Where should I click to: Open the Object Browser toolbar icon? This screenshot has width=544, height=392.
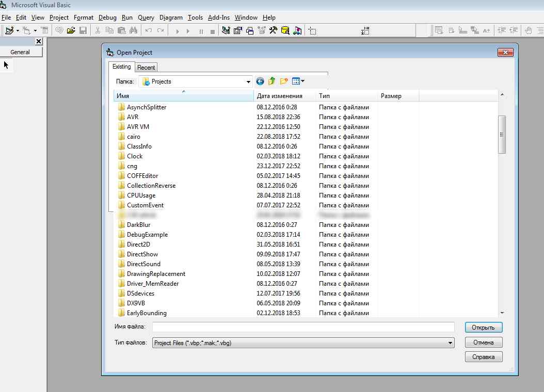pyautogui.click(x=262, y=30)
